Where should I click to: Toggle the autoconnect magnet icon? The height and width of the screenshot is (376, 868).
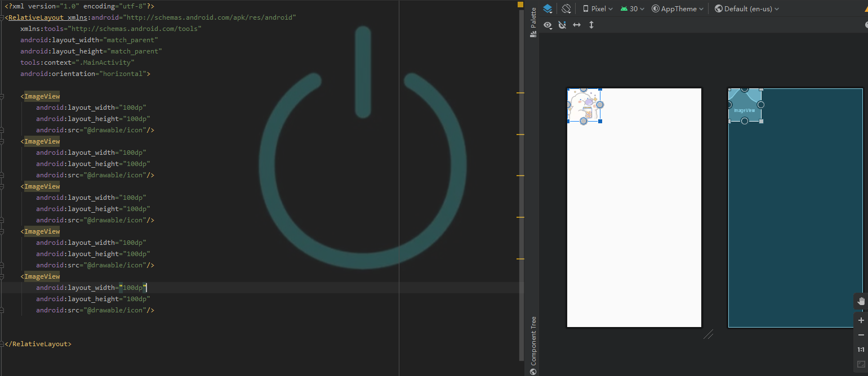click(x=562, y=25)
